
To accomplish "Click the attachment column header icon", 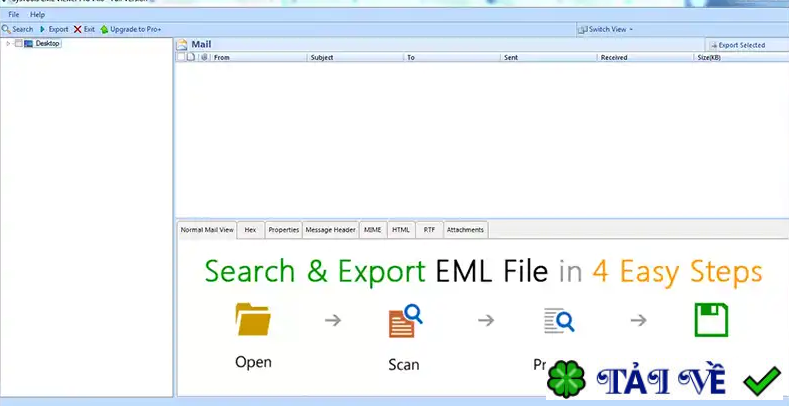I will [204, 57].
